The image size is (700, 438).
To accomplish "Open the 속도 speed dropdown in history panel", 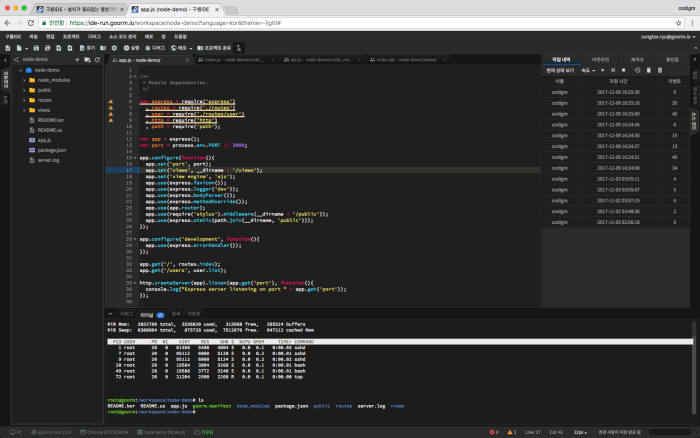I will [x=588, y=71].
